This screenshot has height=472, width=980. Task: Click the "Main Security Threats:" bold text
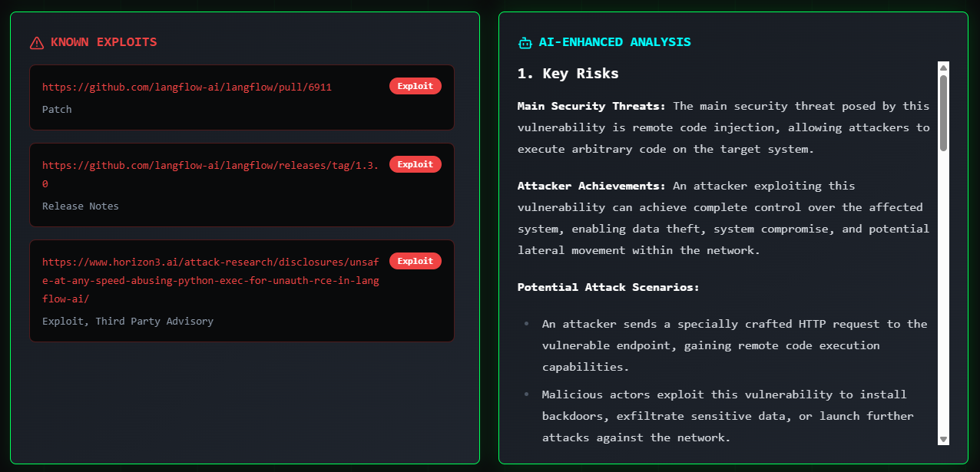pyautogui.click(x=591, y=106)
